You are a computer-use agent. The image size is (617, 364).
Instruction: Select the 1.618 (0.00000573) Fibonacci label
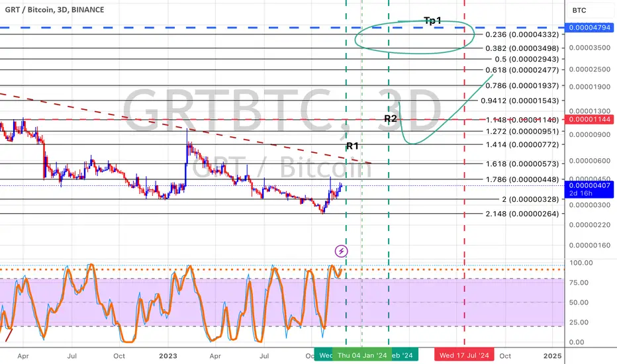[522, 163]
